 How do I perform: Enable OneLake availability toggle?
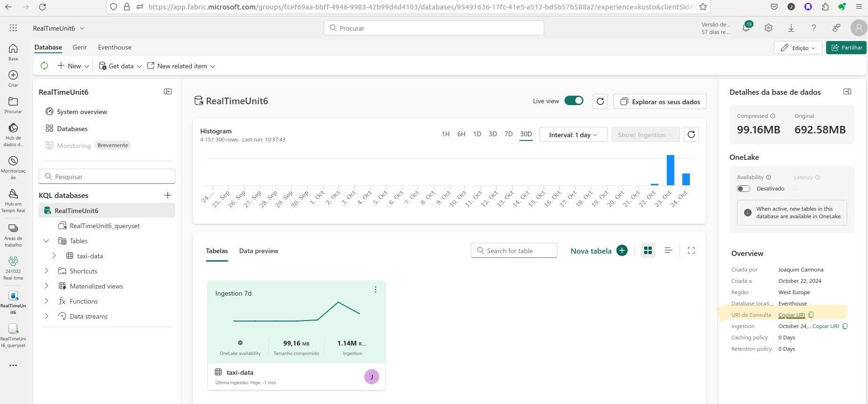click(744, 189)
